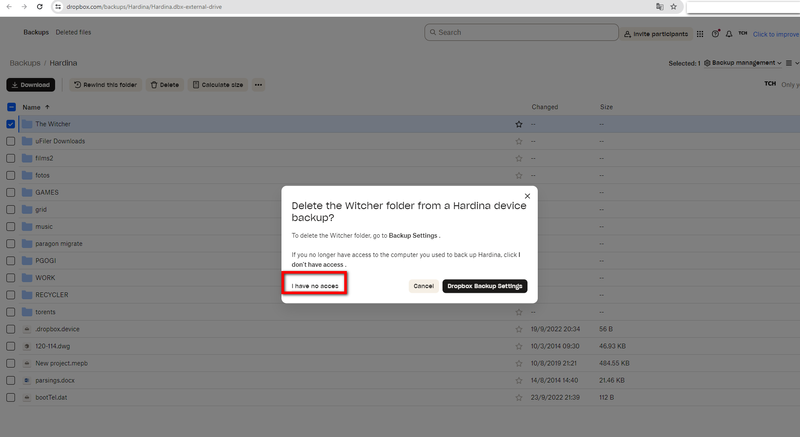Check the music folder checkbox
The height and width of the screenshot is (437, 800).
pyautogui.click(x=11, y=226)
